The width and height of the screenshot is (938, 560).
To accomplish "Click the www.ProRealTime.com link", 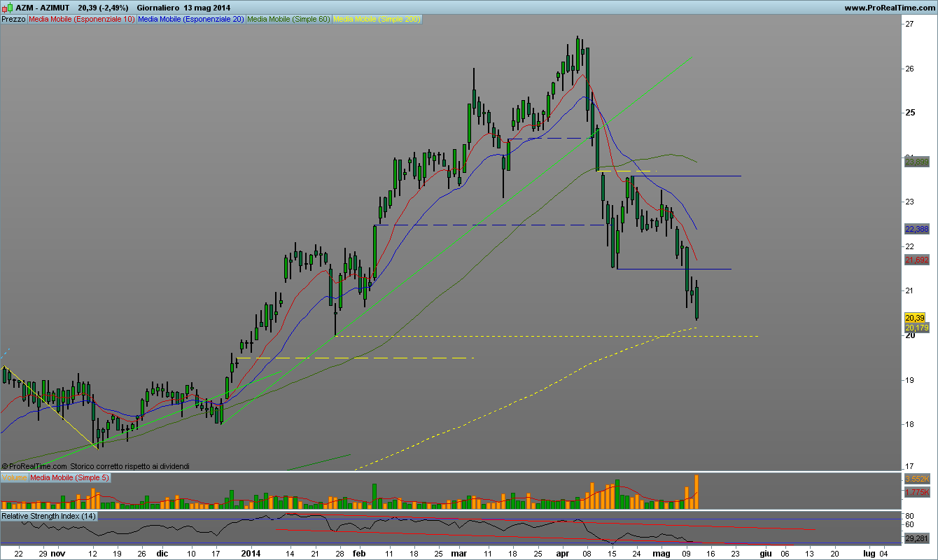I will tap(889, 8).
